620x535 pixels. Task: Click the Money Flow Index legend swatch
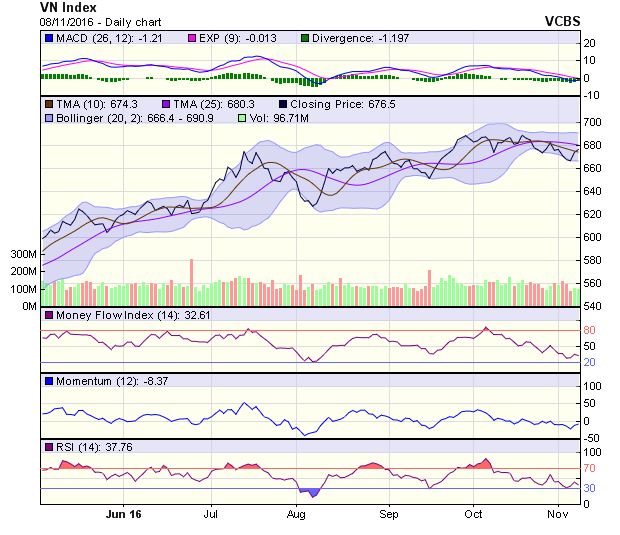coord(48,316)
